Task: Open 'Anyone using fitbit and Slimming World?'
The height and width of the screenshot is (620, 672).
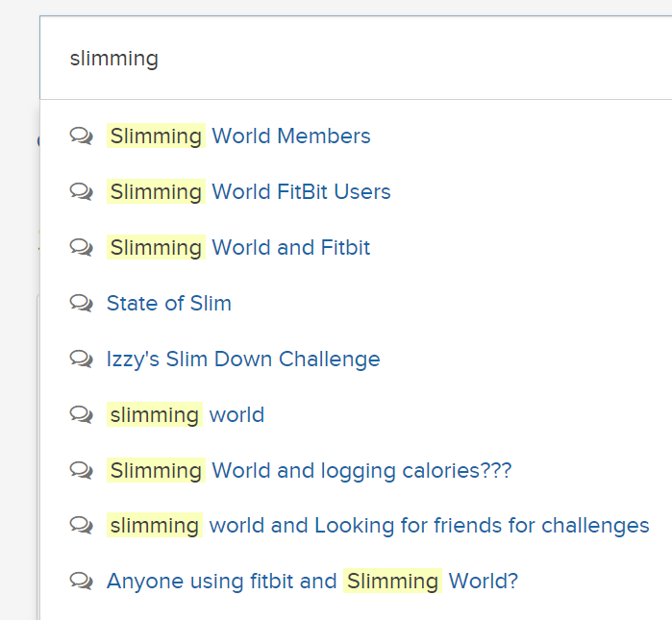Action: pos(312,582)
